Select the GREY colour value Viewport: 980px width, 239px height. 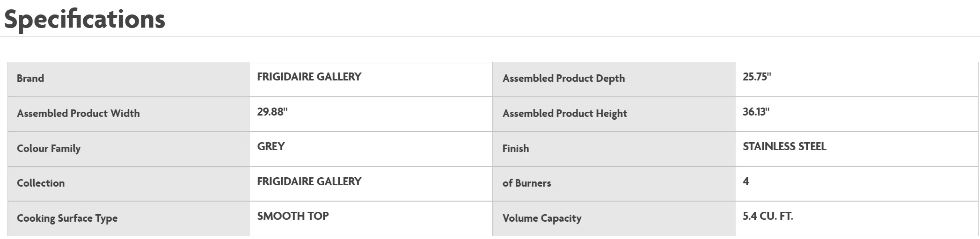[x=271, y=146]
